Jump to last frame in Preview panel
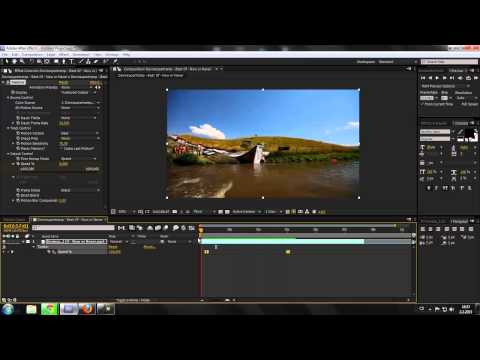This screenshot has height=360, width=480. pyautogui.click(x=452, y=78)
